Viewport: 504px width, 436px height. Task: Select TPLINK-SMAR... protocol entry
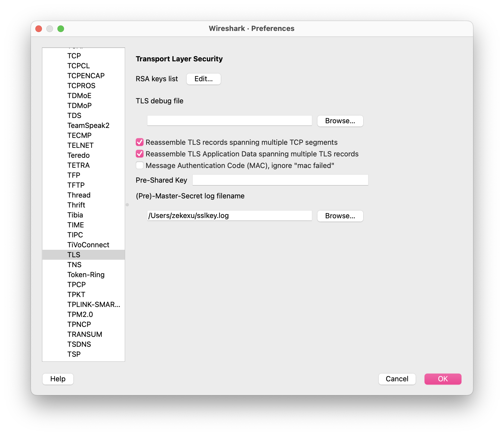94,304
